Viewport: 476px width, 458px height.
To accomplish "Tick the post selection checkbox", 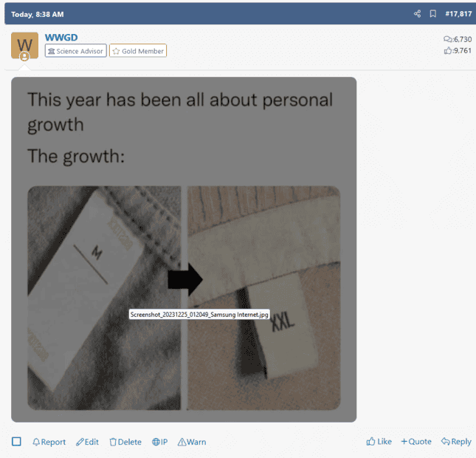I will [x=16, y=441].
